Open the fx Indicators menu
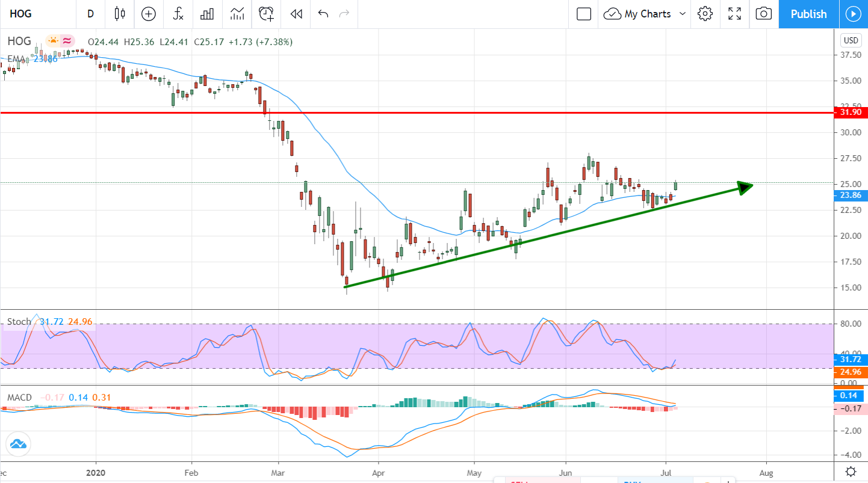The height and width of the screenshot is (483, 868). point(178,14)
